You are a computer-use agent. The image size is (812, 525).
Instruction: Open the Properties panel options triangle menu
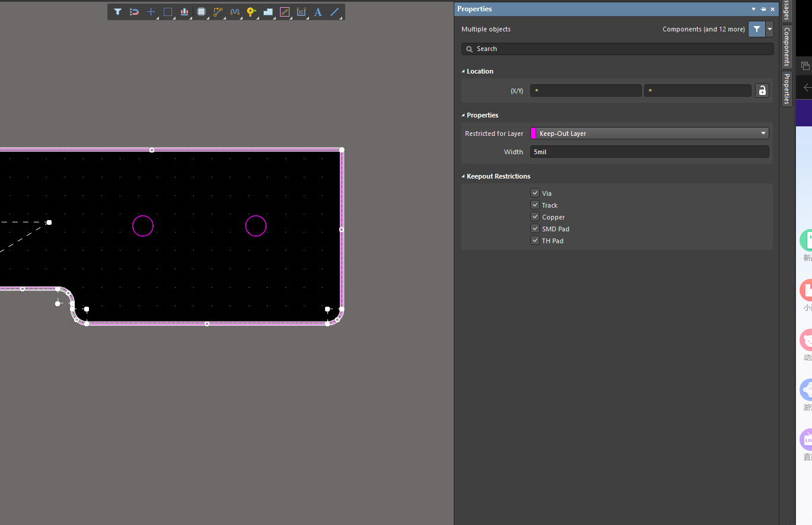(x=754, y=9)
